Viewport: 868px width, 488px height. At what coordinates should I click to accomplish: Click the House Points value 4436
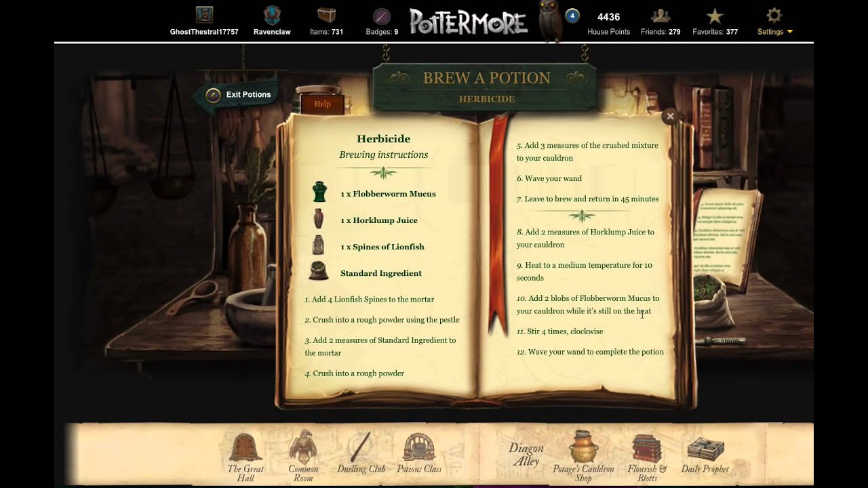[x=608, y=17]
